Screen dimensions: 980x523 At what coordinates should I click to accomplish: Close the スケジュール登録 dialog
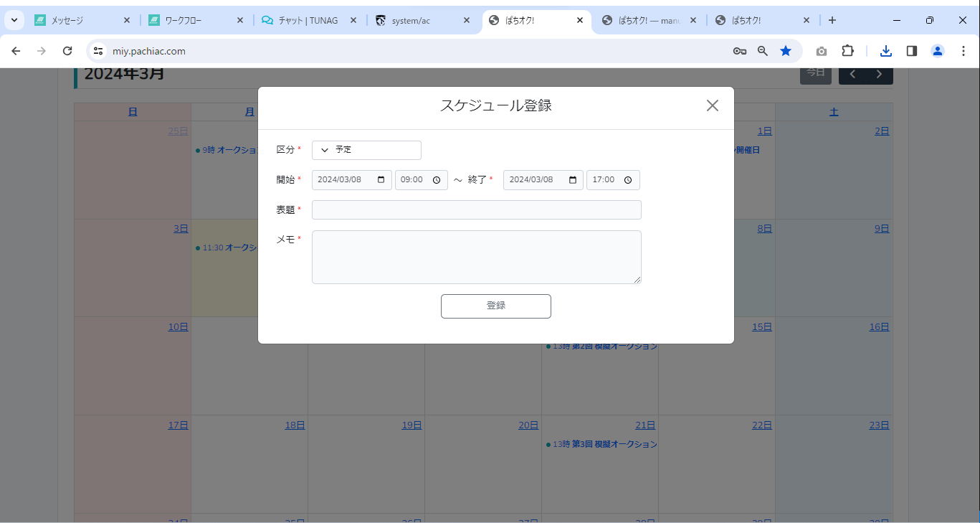tap(712, 105)
